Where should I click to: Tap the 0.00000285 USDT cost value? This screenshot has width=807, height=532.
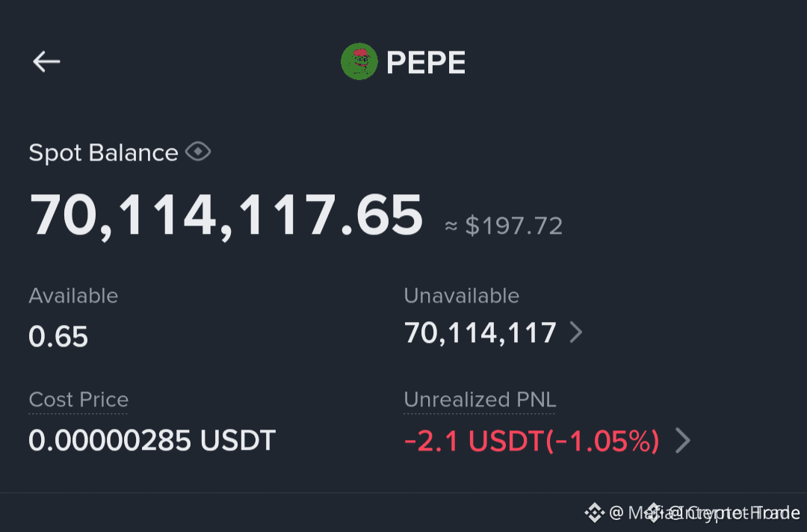click(152, 440)
